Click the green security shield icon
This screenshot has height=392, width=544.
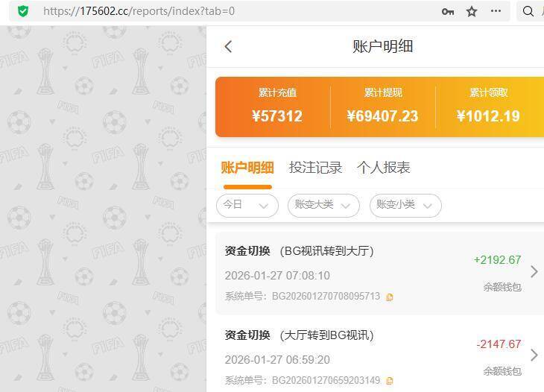[x=23, y=11]
